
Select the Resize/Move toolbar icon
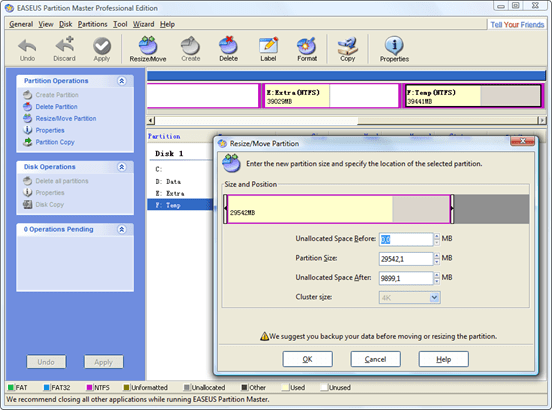click(x=148, y=46)
